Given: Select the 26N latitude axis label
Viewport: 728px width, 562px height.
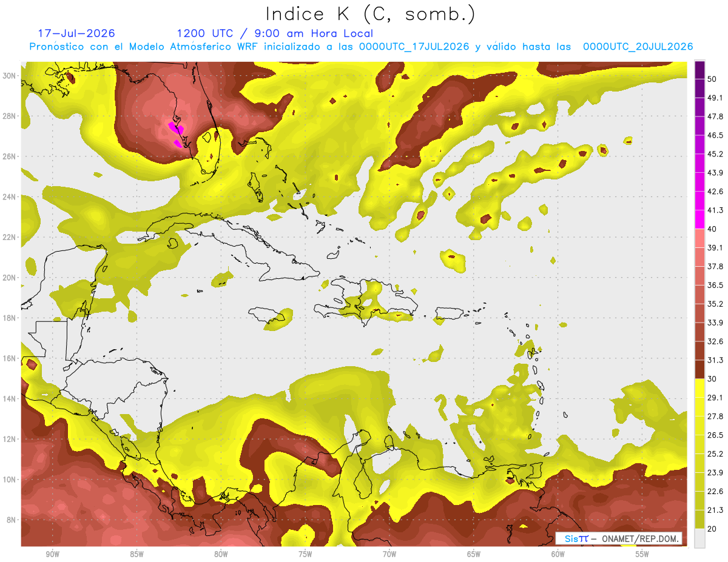Looking at the screenshot, I should [10, 156].
